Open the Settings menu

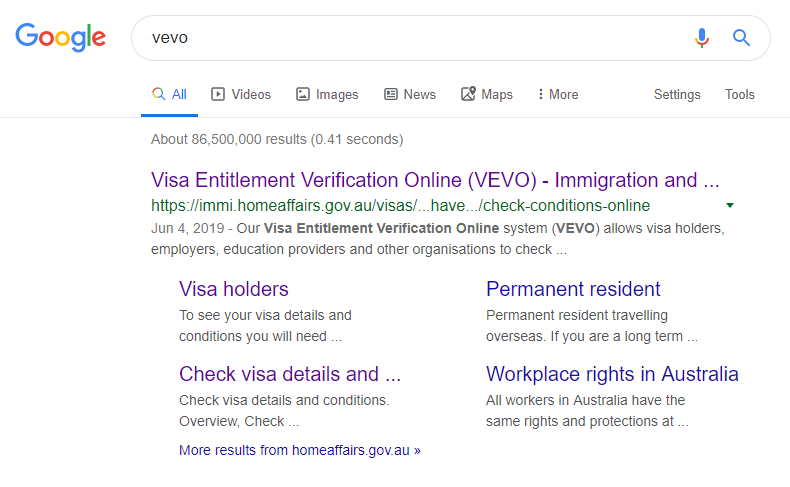pyautogui.click(x=677, y=95)
